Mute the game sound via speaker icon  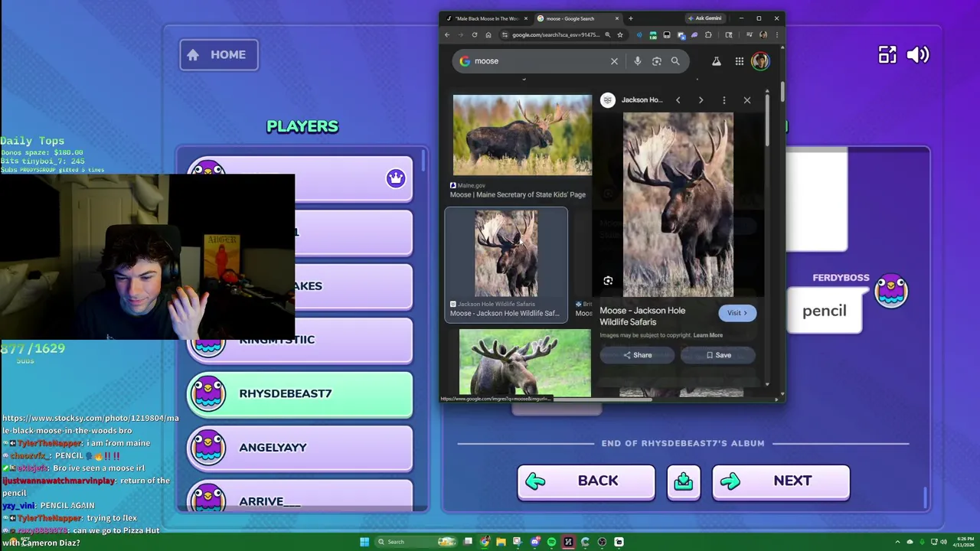coord(917,54)
